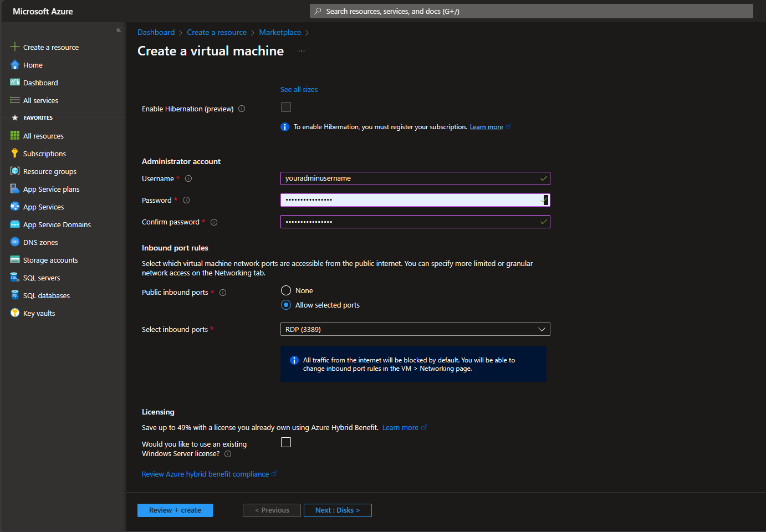Open Create a resource in sidebar
Image resolution: width=766 pixels, height=532 pixels.
[x=51, y=47]
